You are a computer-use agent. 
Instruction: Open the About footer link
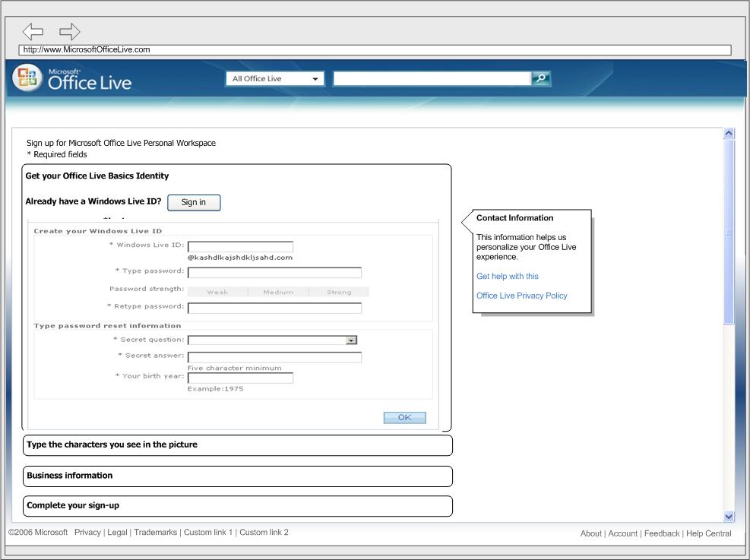point(590,533)
